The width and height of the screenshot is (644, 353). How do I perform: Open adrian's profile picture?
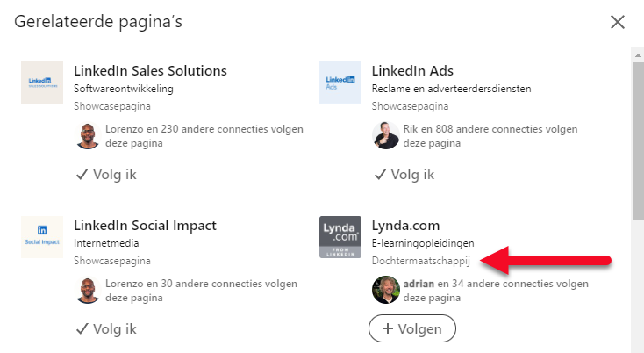point(386,290)
